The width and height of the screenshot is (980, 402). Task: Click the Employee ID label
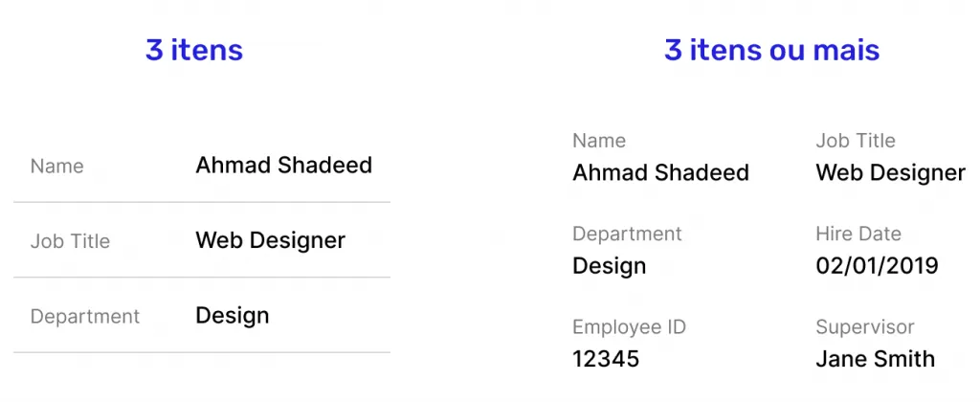[x=628, y=327]
